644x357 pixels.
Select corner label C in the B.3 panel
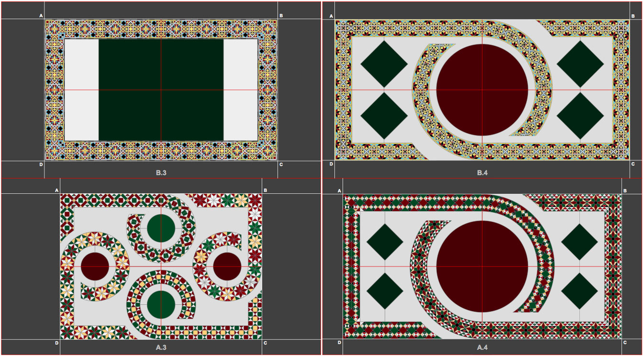(281, 164)
